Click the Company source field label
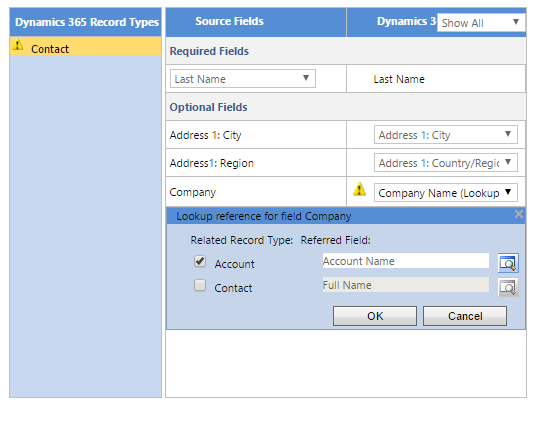Viewport: 559px width, 428px height. click(x=193, y=192)
